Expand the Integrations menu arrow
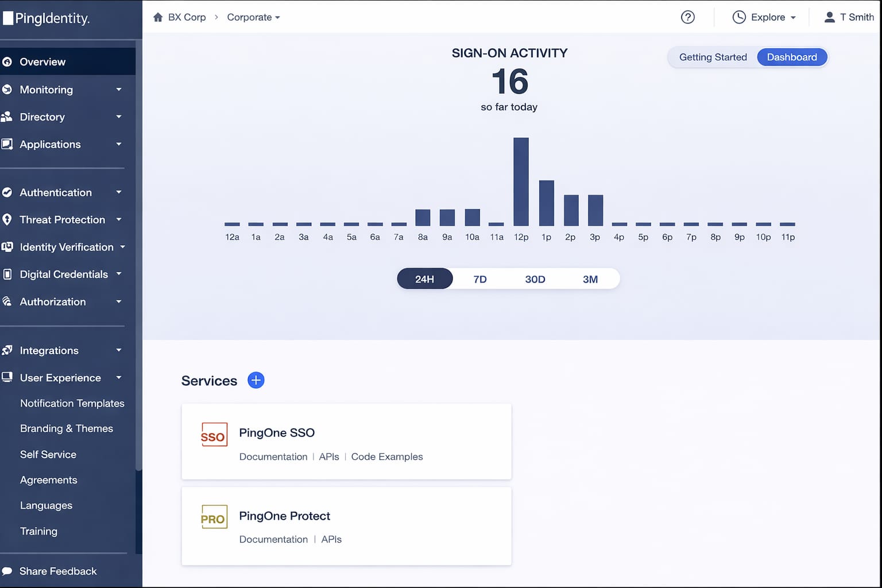 pyautogui.click(x=119, y=350)
